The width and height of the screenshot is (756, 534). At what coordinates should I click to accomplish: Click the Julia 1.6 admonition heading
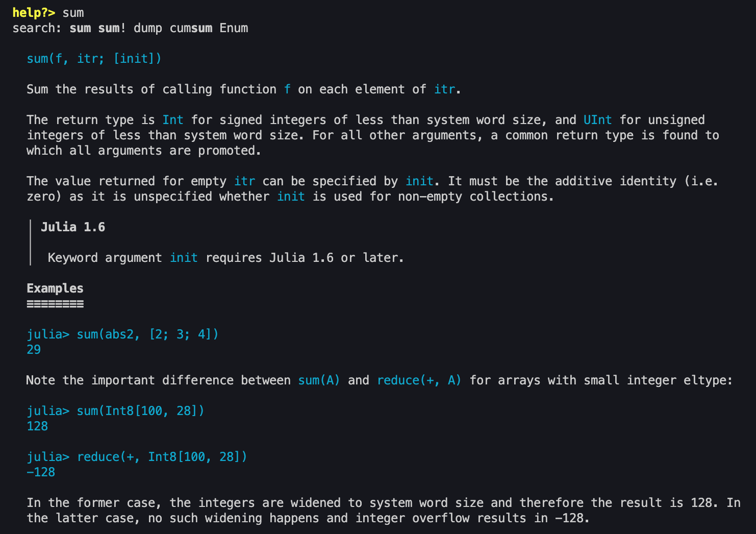pos(73,227)
